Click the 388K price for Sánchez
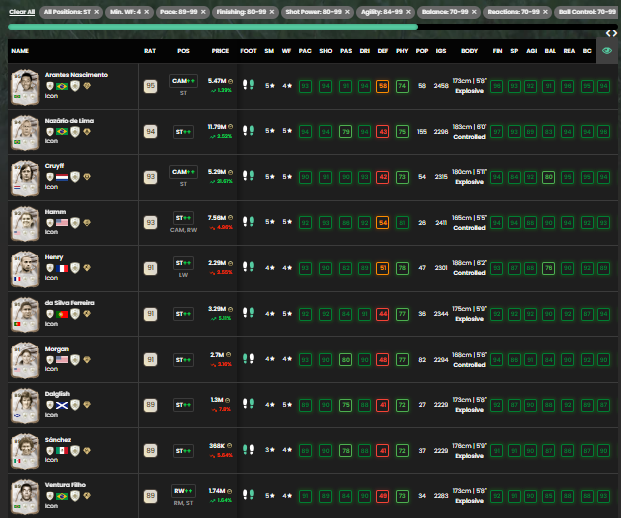 tap(217, 446)
